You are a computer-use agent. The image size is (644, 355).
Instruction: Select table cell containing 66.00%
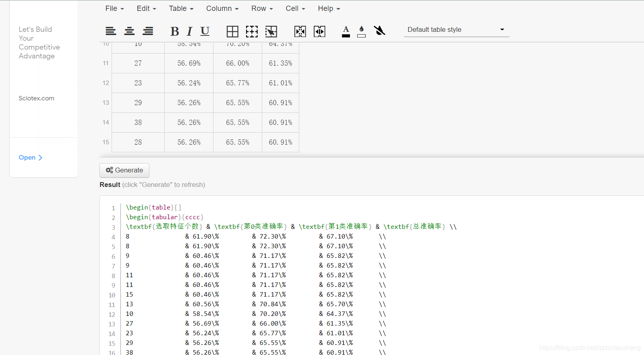(238, 63)
